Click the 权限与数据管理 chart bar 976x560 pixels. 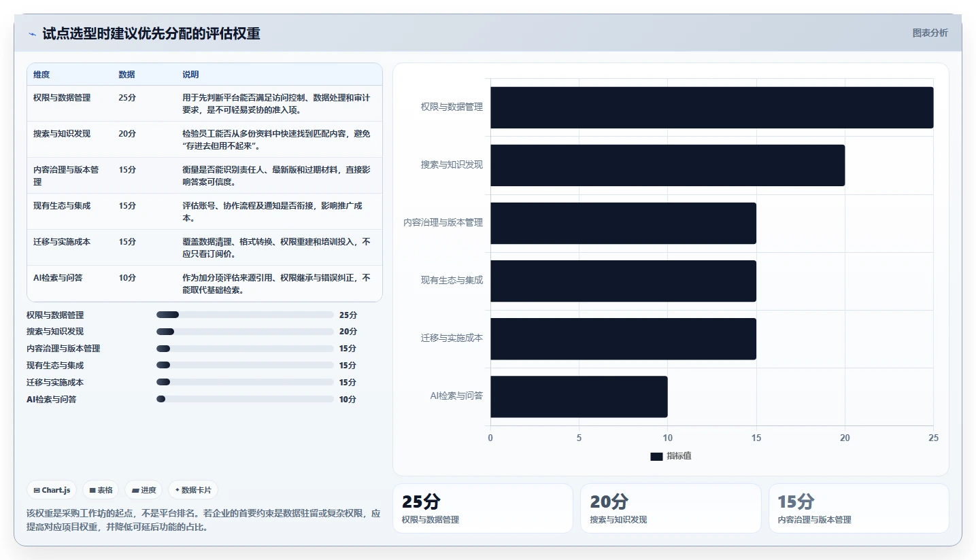pyautogui.click(x=711, y=107)
